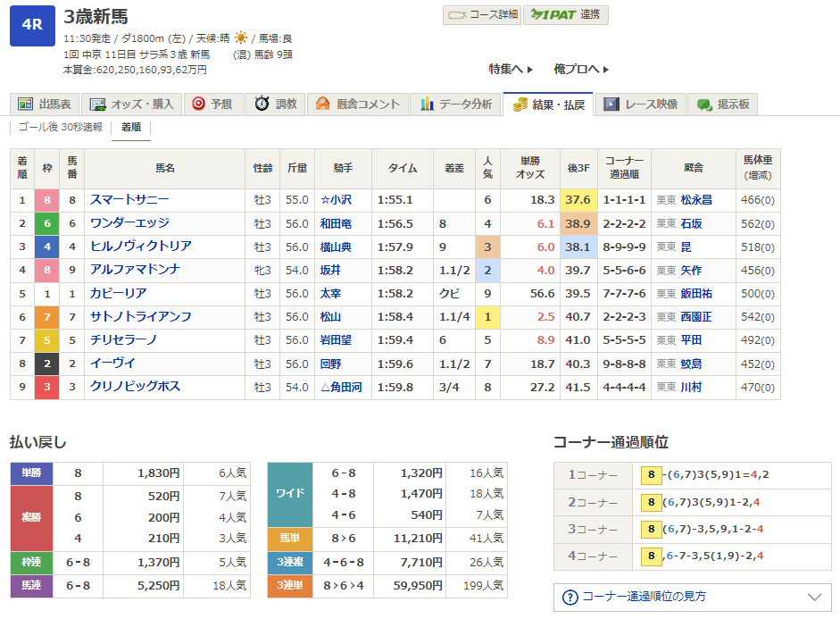Click the 出馬表 tab icon

point(25,105)
